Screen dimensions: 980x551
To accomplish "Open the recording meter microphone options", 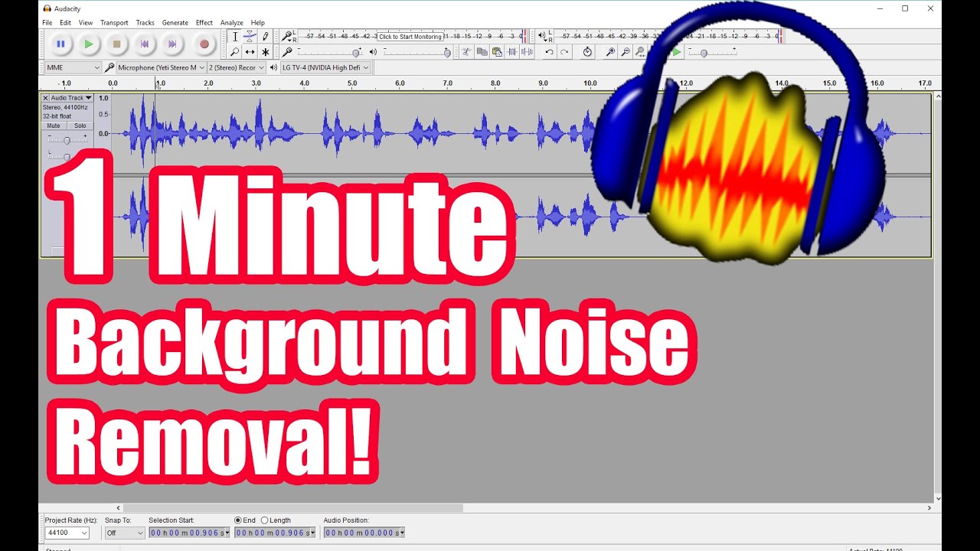I will [286, 36].
